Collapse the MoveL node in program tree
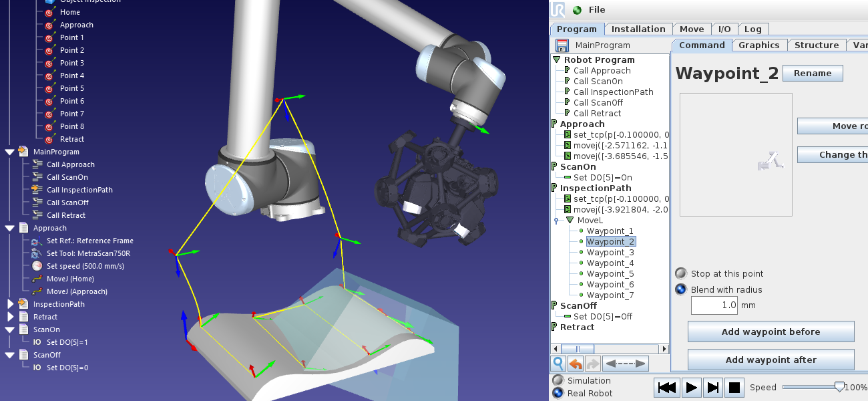The width and height of the screenshot is (868, 401). 570,220
